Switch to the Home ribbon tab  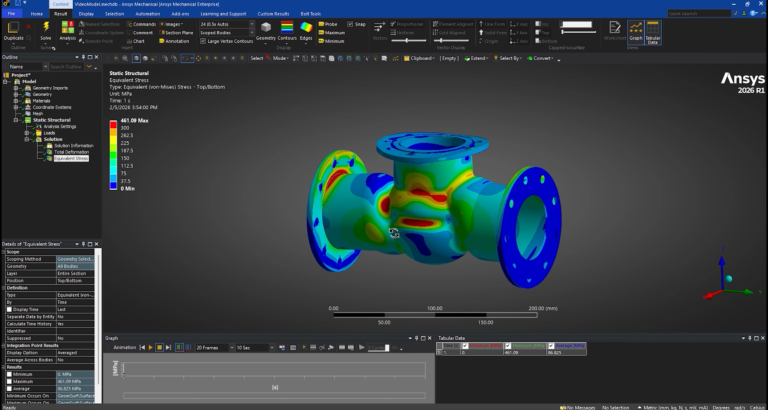point(36,14)
